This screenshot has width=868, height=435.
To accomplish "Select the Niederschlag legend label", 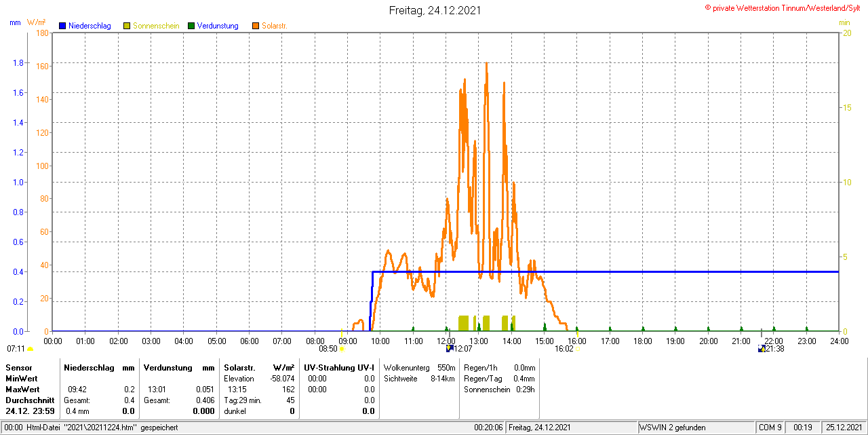I will click(90, 26).
